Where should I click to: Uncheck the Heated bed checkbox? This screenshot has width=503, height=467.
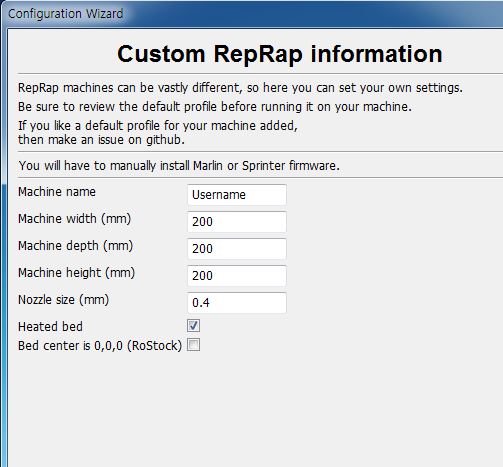[x=193, y=326]
